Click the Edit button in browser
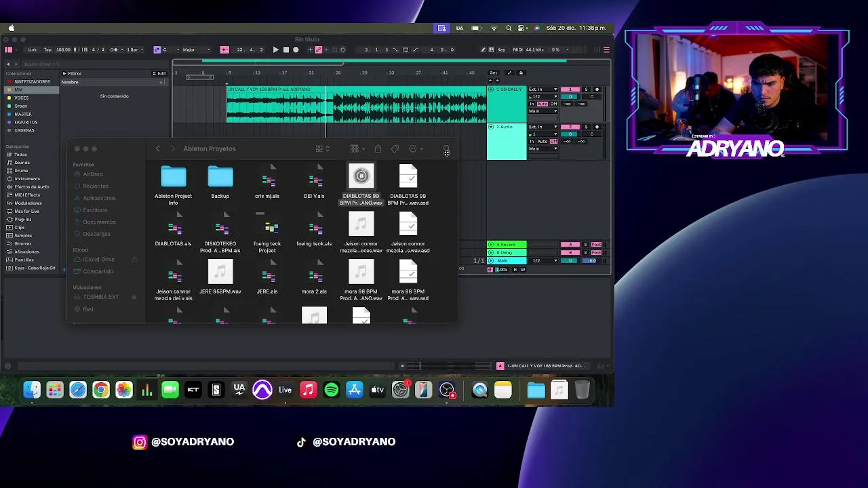The width and height of the screenshot is (868, 488). 159,73
